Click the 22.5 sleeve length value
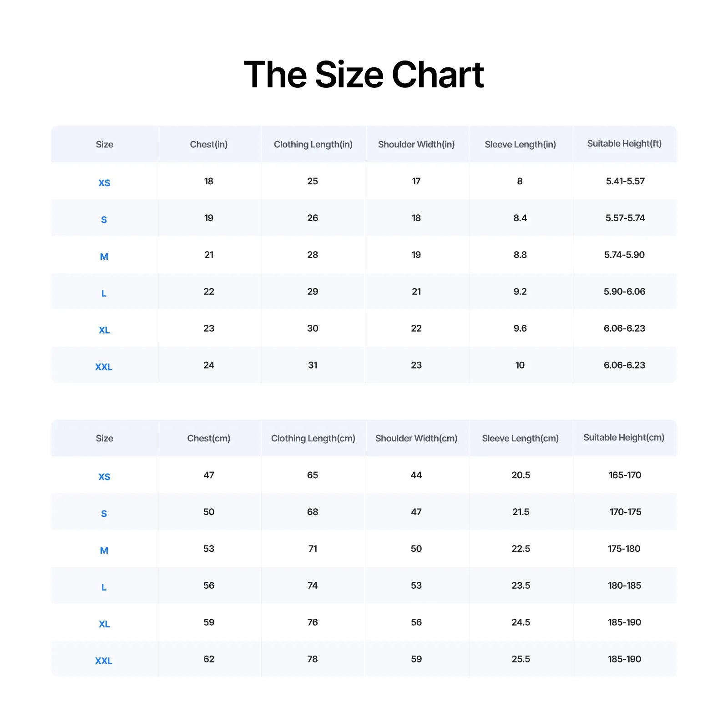Image resolution: width=728 pixels, height=728 pixels. pos(521,549)
